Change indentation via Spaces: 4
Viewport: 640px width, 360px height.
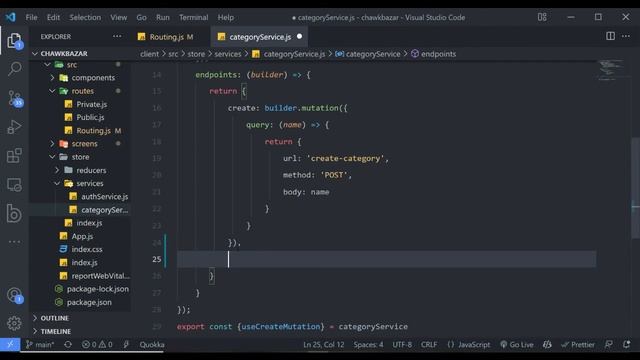(x=368, y=344)
